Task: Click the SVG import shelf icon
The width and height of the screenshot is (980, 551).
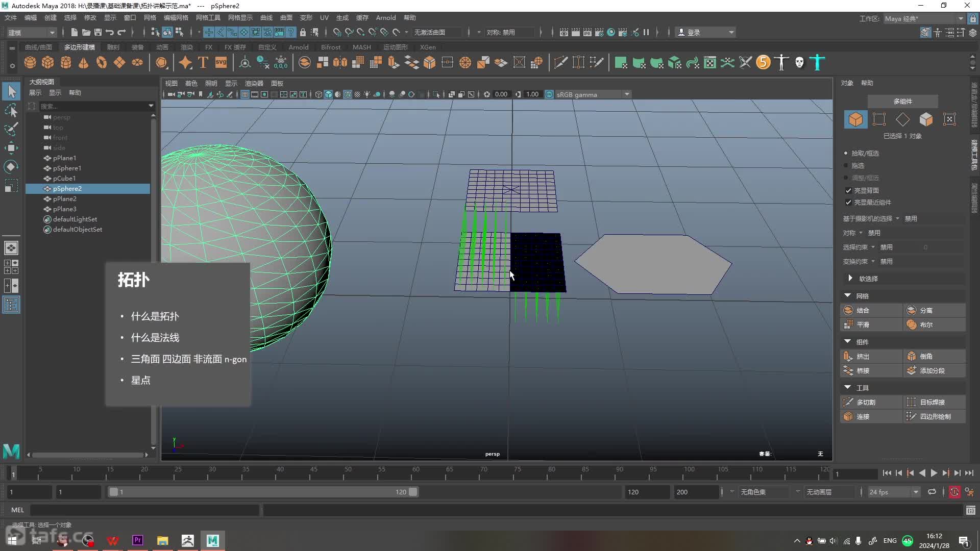Action: coord(221,63)
